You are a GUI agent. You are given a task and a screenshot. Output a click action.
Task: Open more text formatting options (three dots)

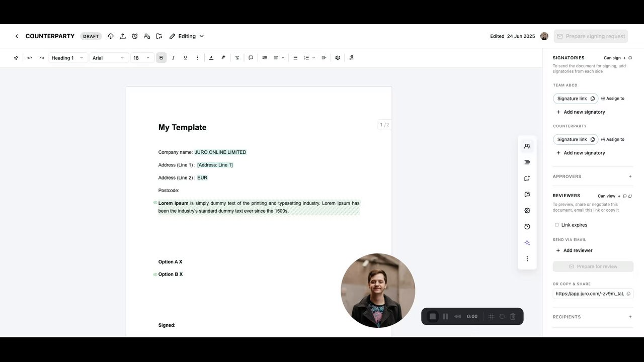pos(197,58)
